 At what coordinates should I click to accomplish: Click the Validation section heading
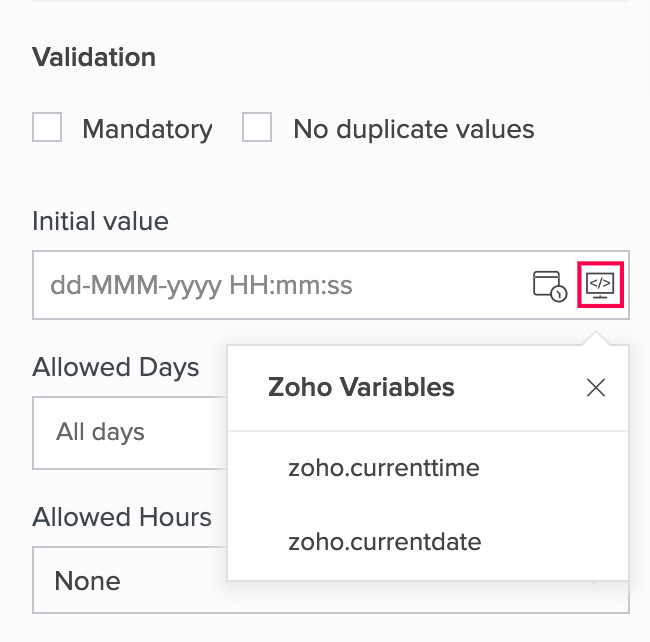coord(94,57)
